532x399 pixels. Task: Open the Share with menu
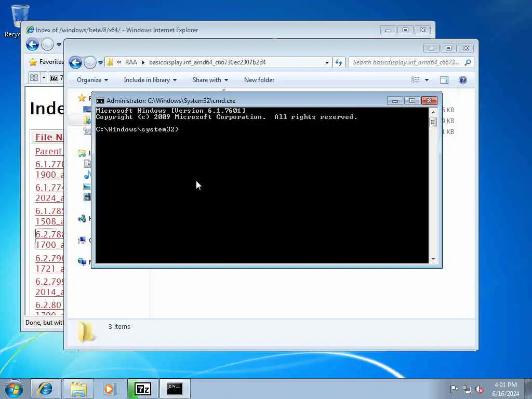210,80
